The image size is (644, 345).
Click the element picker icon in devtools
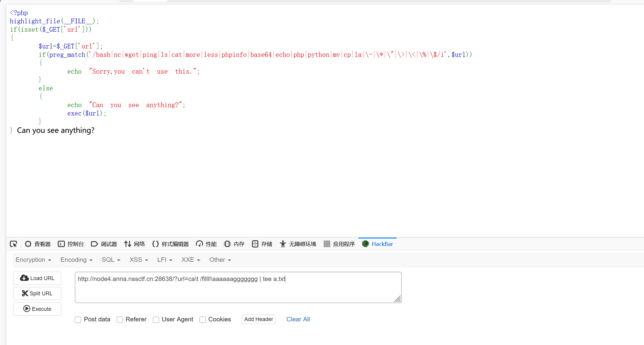click(x=13, y=244)
